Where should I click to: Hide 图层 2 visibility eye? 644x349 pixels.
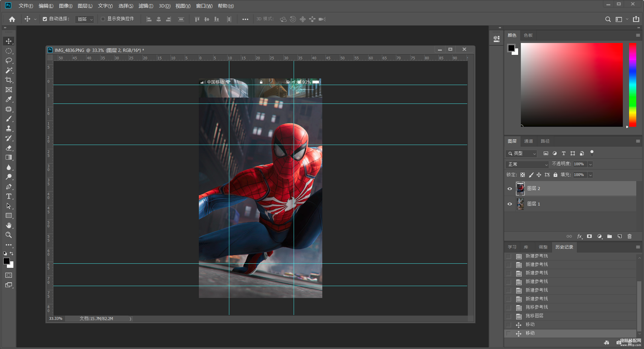510,189
